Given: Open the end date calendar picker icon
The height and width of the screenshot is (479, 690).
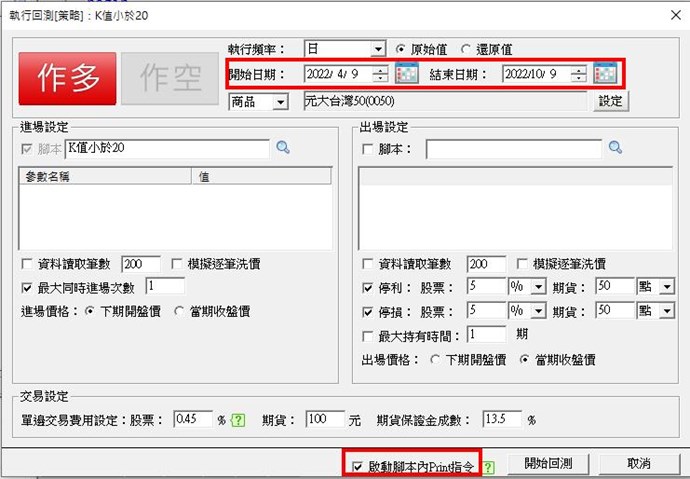Looking at the screenshot, I should point(604,74).
